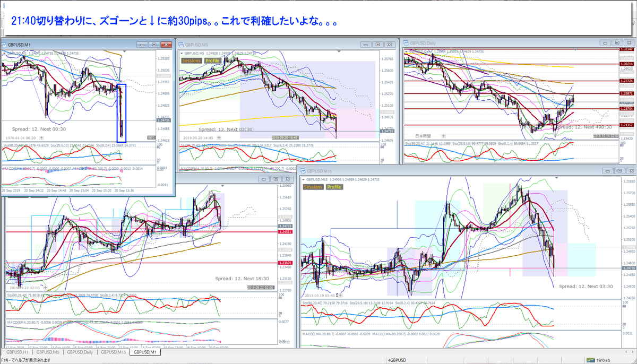Click the GBPUSD,M1 window chart icon
Viewport: 637px width, 364px height.
(x=4, y=45)
